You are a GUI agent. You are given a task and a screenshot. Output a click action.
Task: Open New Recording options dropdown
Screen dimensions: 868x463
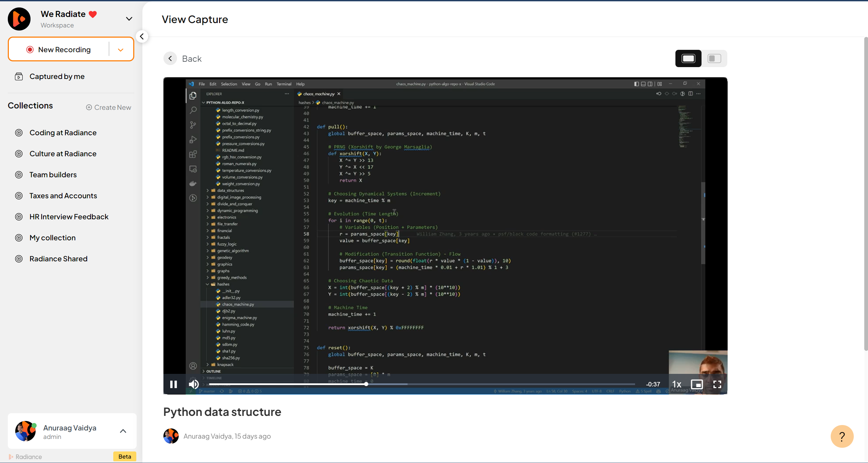(x=121, y=50)
